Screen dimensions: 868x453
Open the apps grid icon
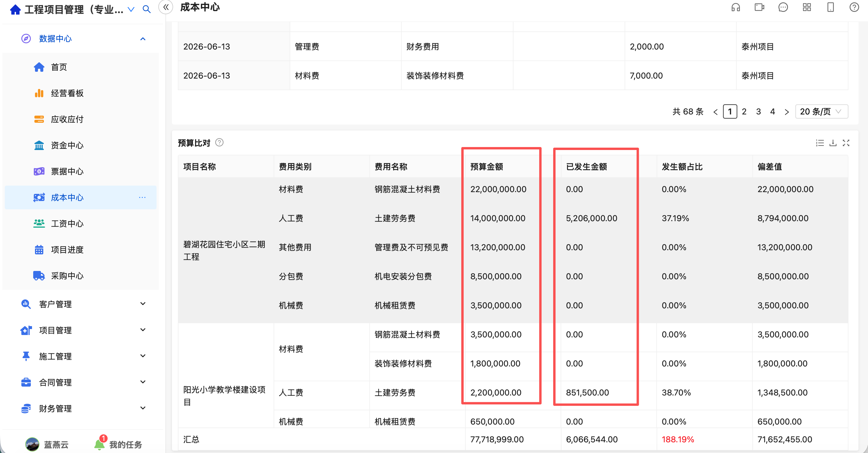point(807,7)
